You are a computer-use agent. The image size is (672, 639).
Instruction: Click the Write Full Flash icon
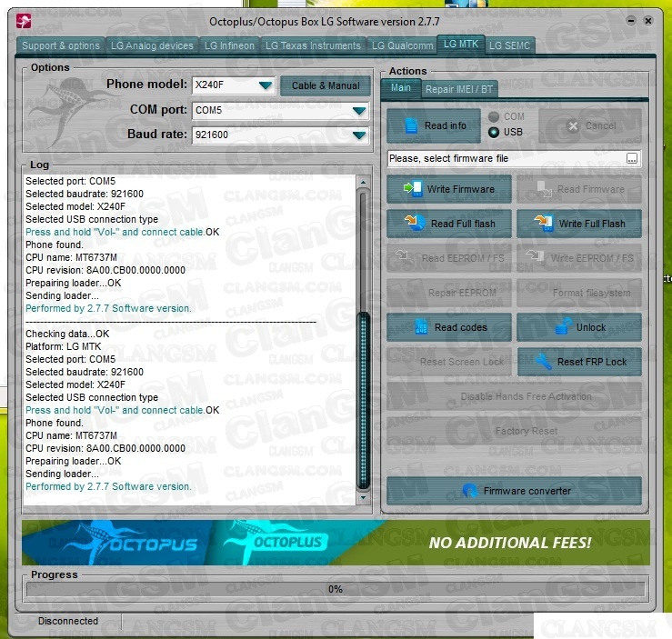click(x=544, y=223)
